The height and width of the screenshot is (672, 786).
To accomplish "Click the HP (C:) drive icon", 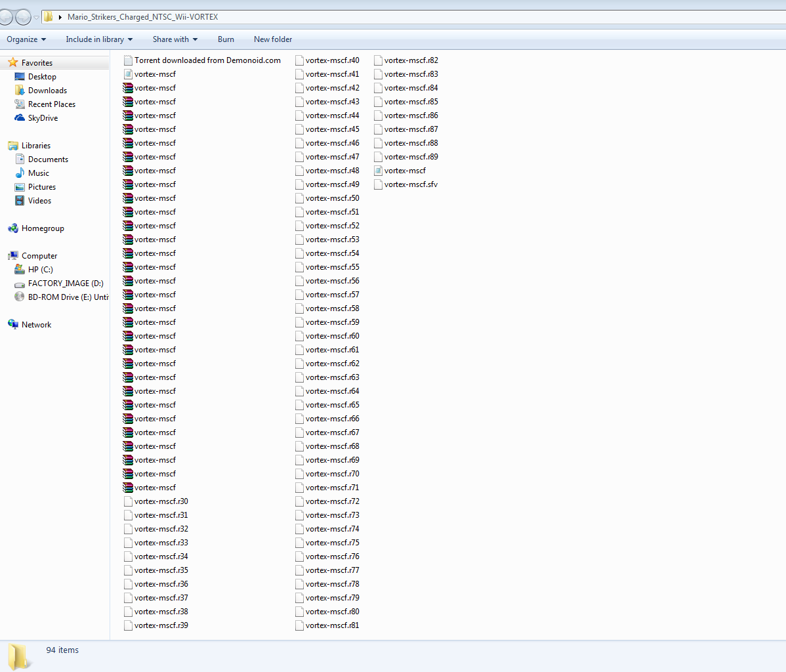I will coord(20,269).
